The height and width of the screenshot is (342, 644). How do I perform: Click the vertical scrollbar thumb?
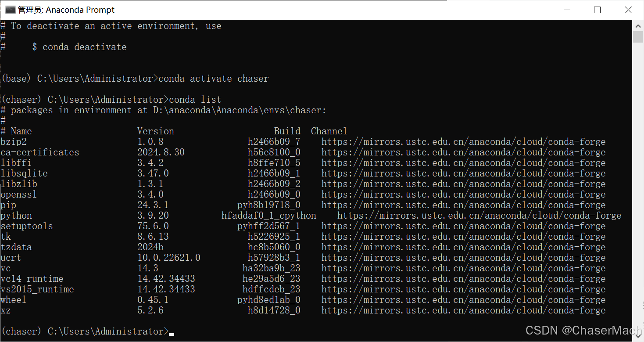click(638, 36)
